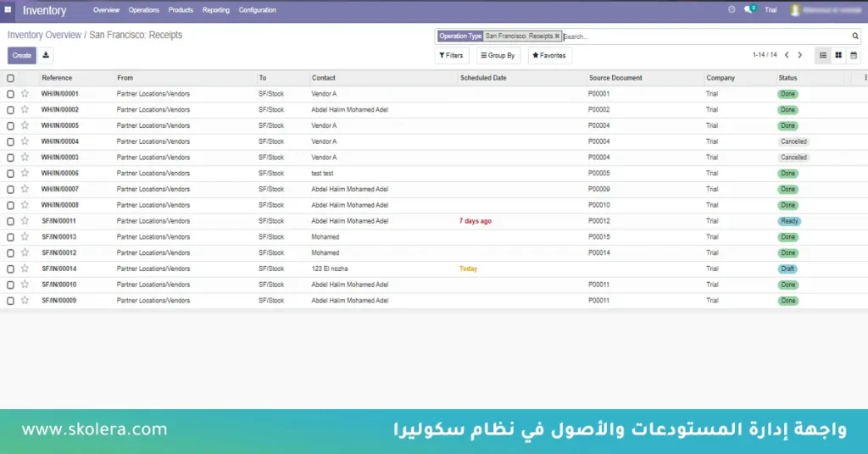Star the WH/IN/00001 record

tap(25, 93)
